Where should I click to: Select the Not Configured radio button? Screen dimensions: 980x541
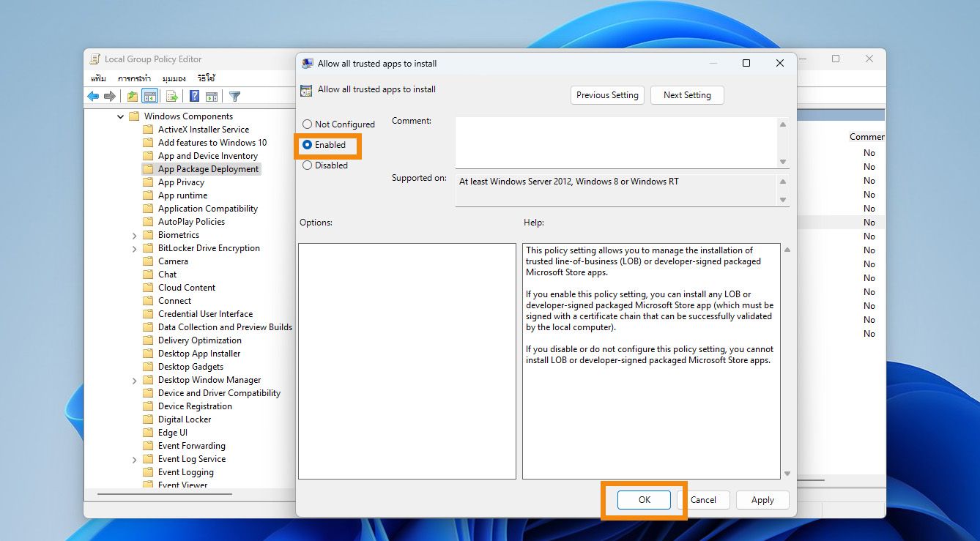click(x=307, y=124)
